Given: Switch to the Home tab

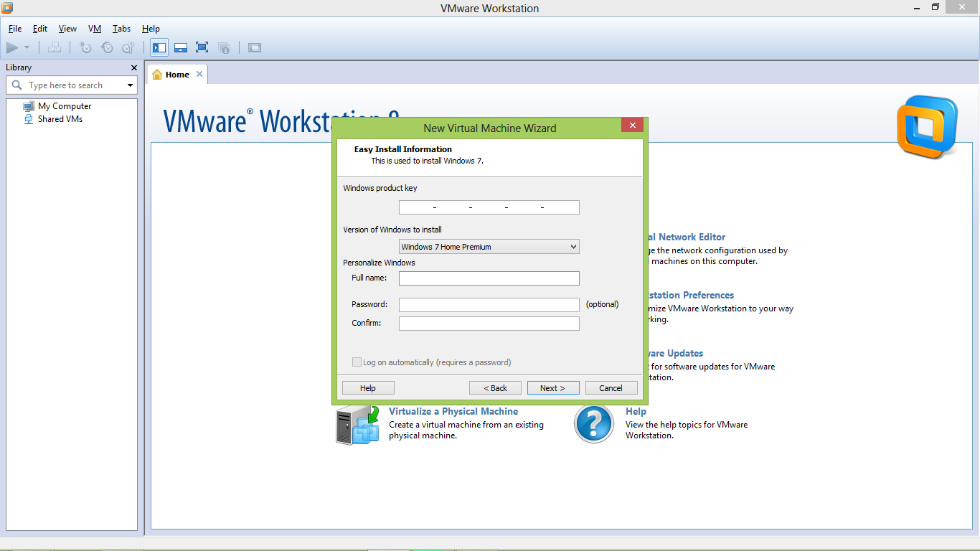Looking at the screenshot, I should (177, 75).
